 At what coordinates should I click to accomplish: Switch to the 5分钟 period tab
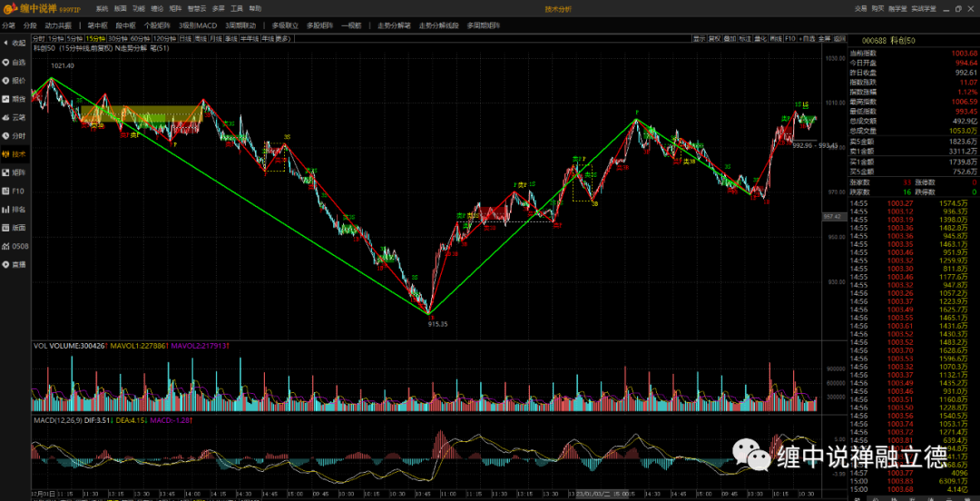coord(75,38)
